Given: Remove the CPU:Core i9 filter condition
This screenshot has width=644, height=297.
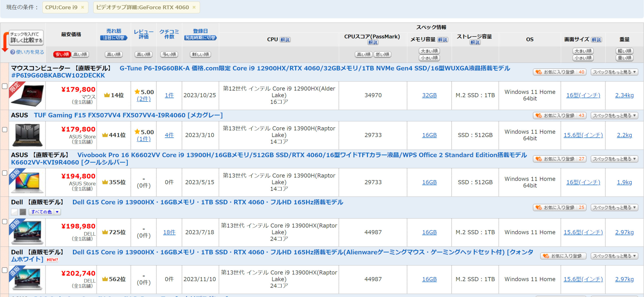Looking at the screenshot, I should [83, 7].
